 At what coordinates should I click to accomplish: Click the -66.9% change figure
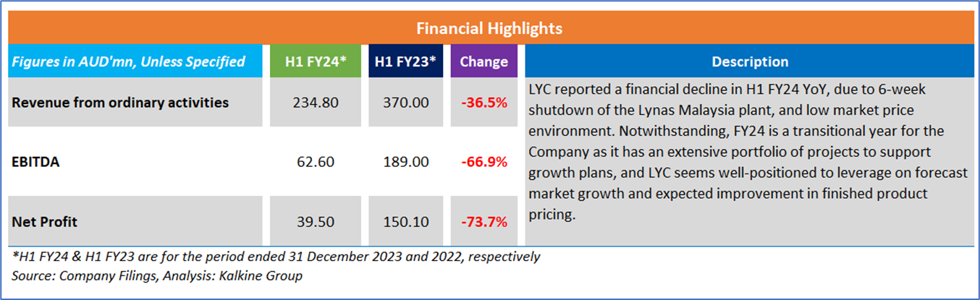(483, 162)
